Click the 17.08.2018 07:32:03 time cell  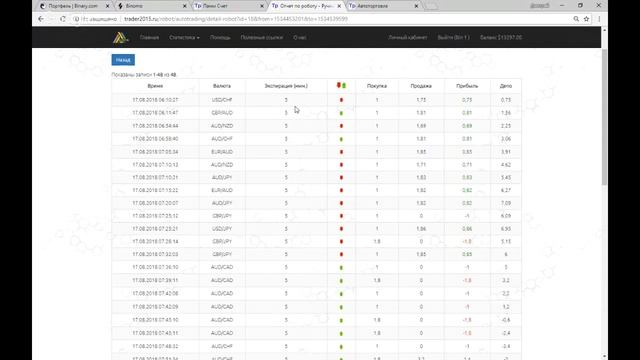pyautogui.click(x=155, y=254)
